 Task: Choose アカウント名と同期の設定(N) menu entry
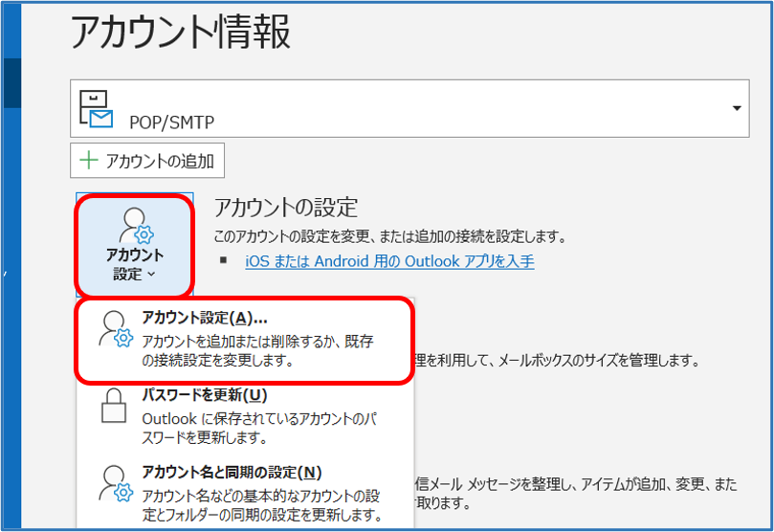[245, 493]
